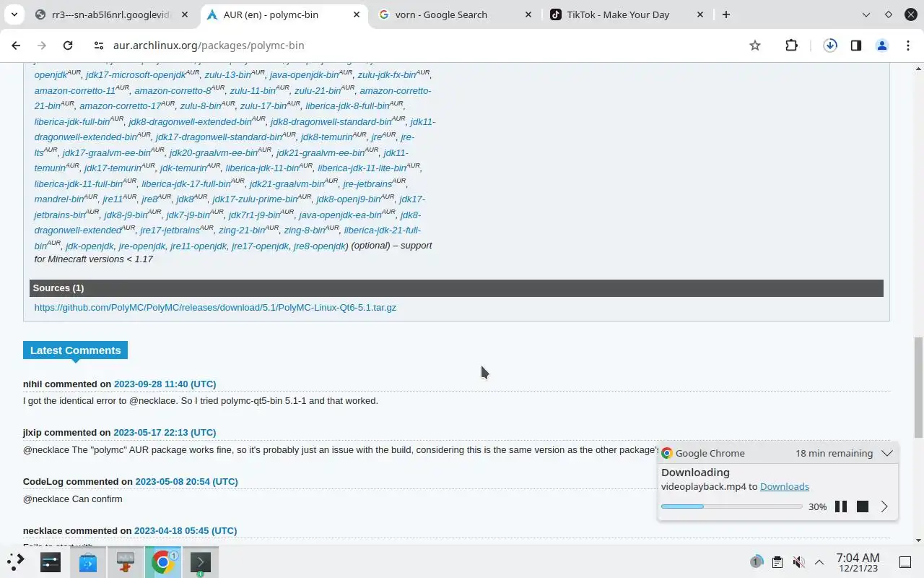The height and width of the screenshot is (578, 924).
Task: Open the Chrome profile avatar
Action: 881,46
